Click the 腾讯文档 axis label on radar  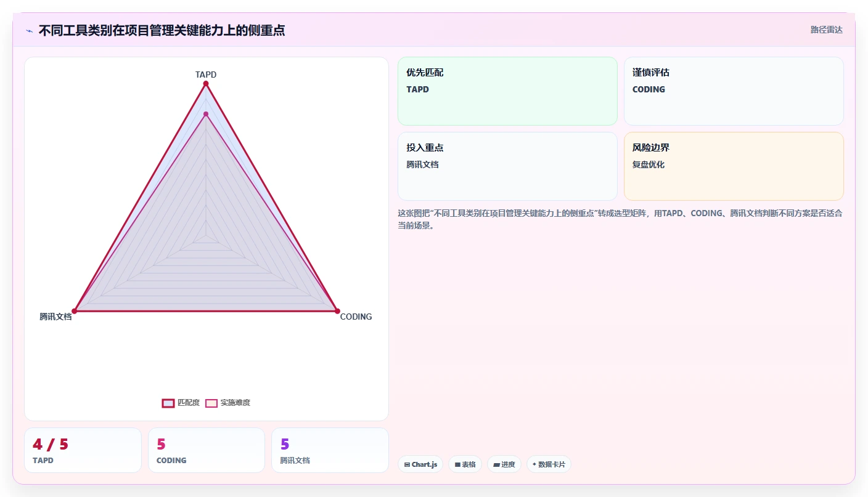pos(55,317)
